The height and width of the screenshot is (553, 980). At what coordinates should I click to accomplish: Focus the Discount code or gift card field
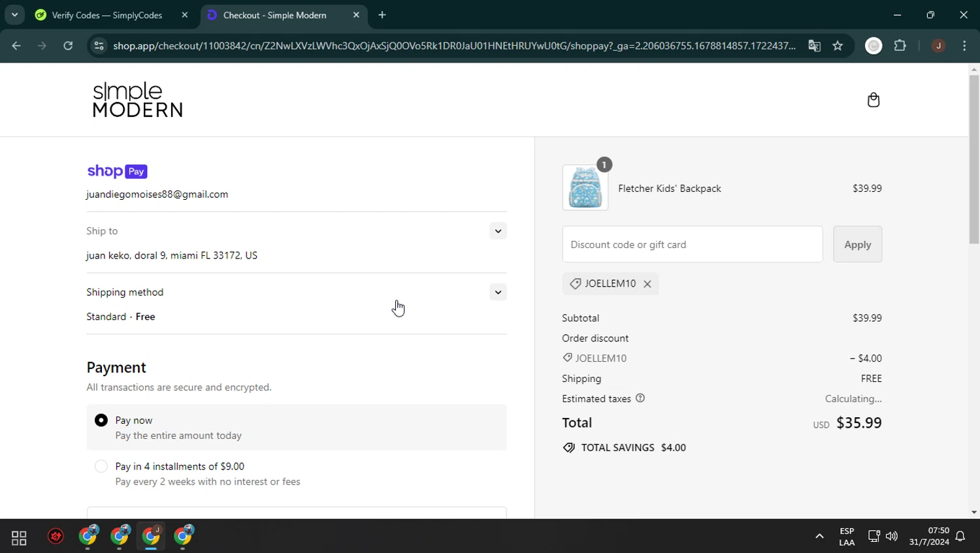click(693, 244)
